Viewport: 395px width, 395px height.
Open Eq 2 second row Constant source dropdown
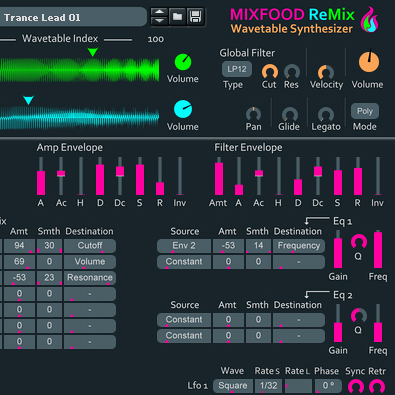pos(184,336)
